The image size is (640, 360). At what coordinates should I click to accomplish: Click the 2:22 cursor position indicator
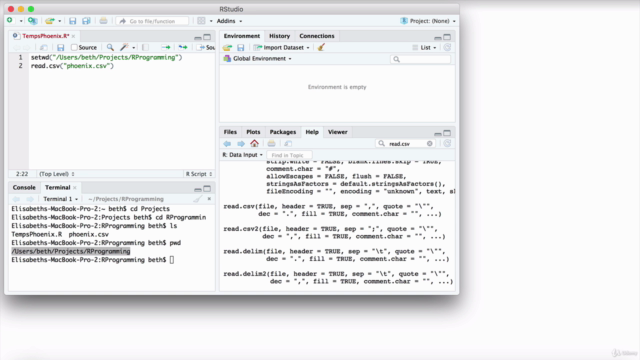[x=22, y=174]
